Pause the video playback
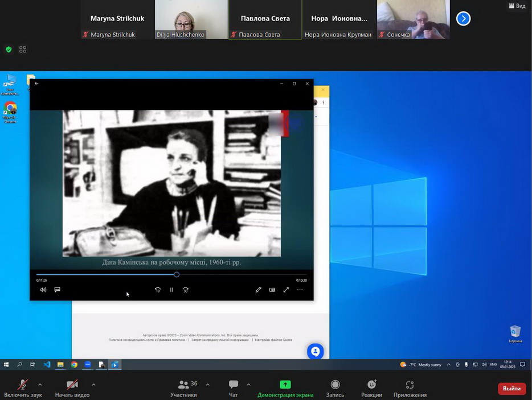The width and height of the screenshot is (532, 400). coord(171,290)
